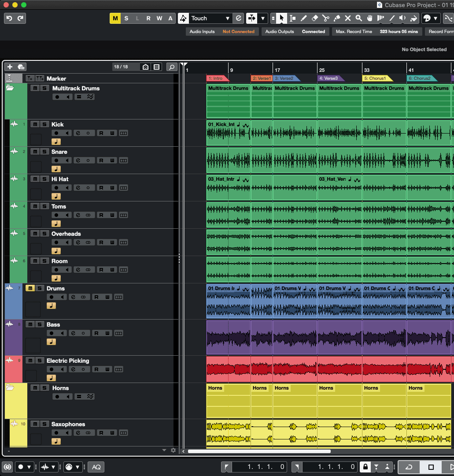Solo the Bass track

click(x=40, y=324)
